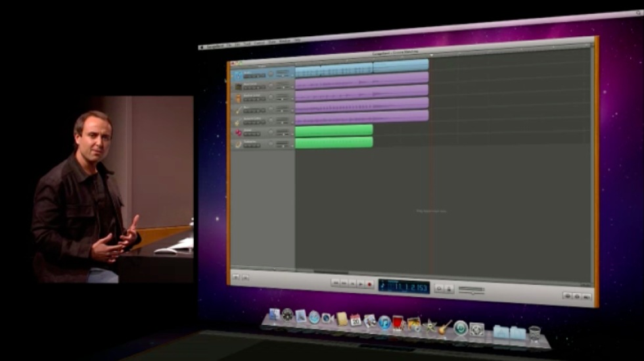This screenshot has width=644, height=361.
Task: Click the GarageBand guitar icon in Dock
Action: [x=446, y=327]
